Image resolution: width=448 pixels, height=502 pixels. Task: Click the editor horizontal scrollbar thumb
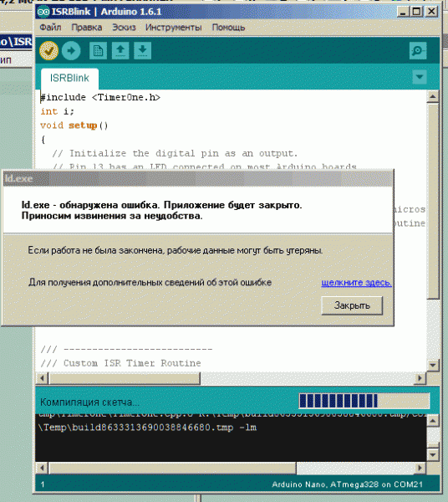pyautogui.click(x=124, y=378)
